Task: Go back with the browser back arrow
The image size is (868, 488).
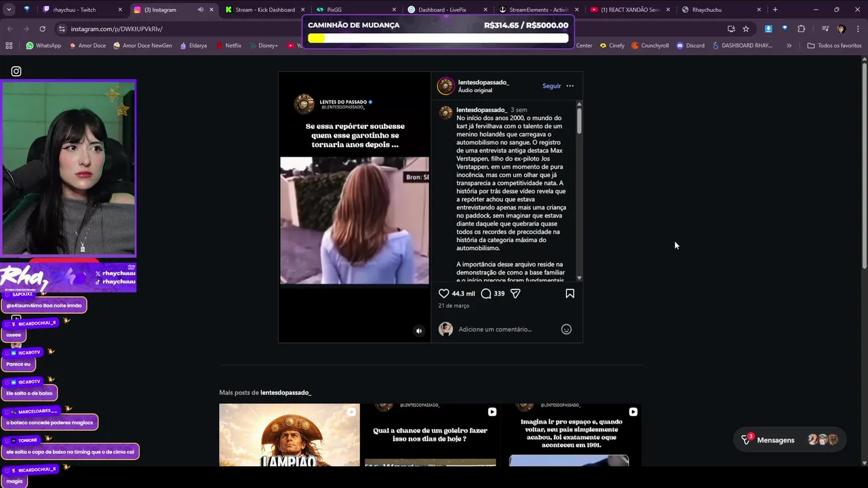Action: point(9,28)
